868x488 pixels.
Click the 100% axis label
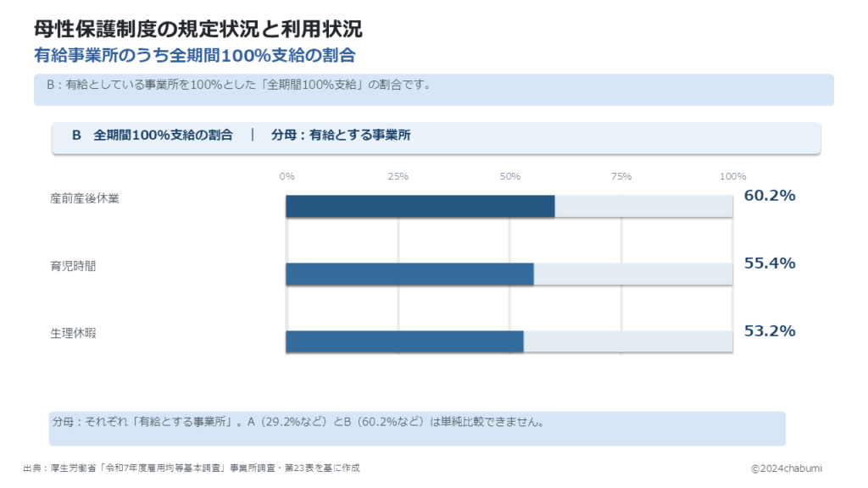pyautogui.click(x=733, y=176)
